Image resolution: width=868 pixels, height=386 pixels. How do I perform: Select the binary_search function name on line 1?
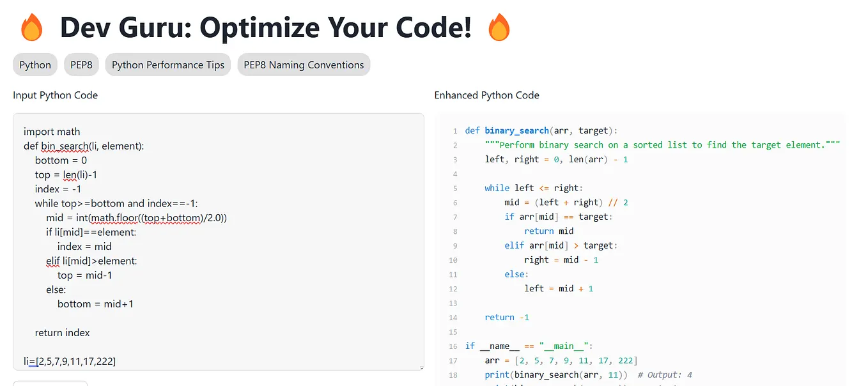click(516, 130)
